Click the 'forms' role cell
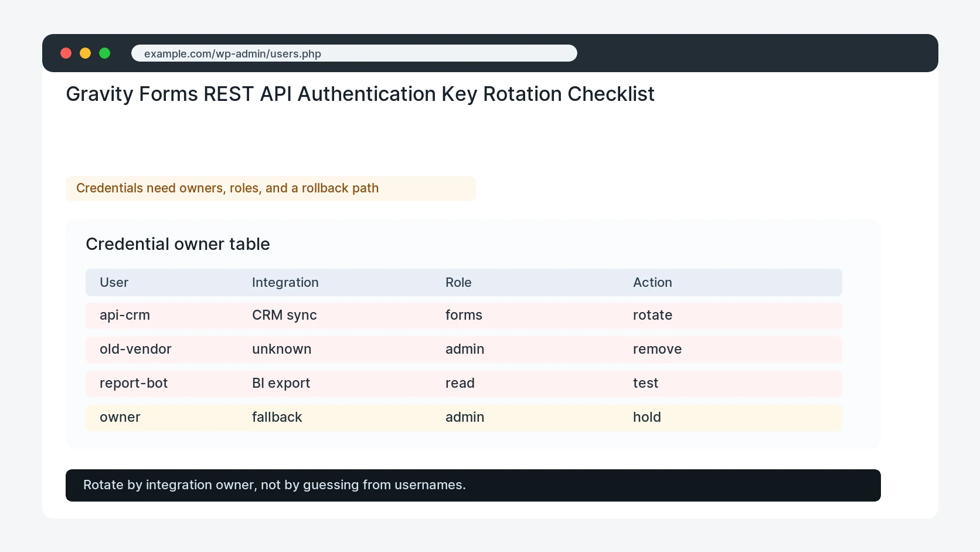Image resolution: width=980 pixels, height=552 pixels. coord(464,316)
